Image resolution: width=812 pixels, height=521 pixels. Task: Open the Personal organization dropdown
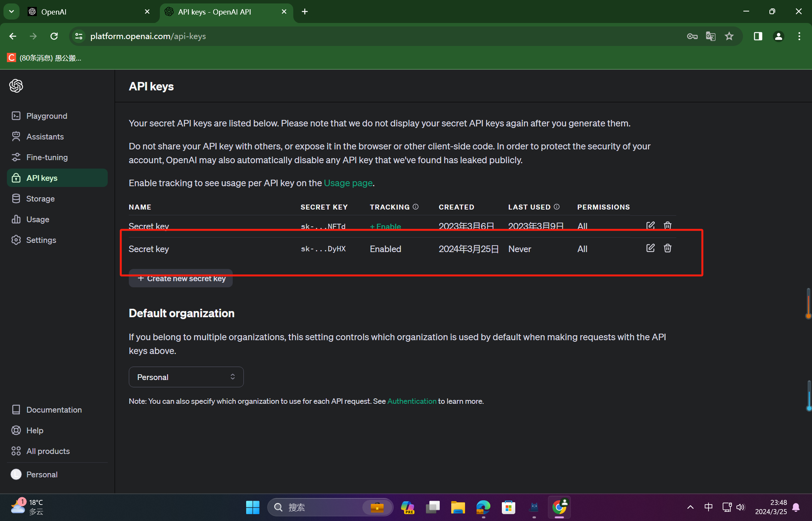click(x=186, y=377)
